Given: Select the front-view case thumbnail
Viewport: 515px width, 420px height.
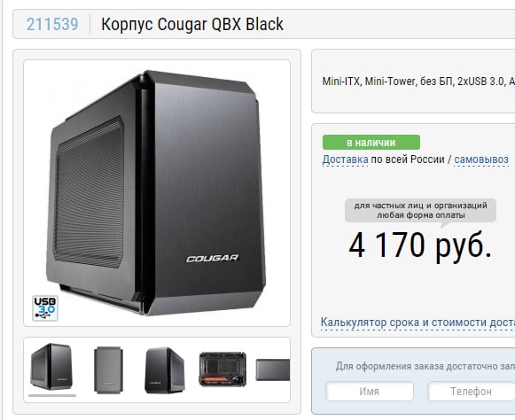Looking at the screenshot, I should [108, 369].
